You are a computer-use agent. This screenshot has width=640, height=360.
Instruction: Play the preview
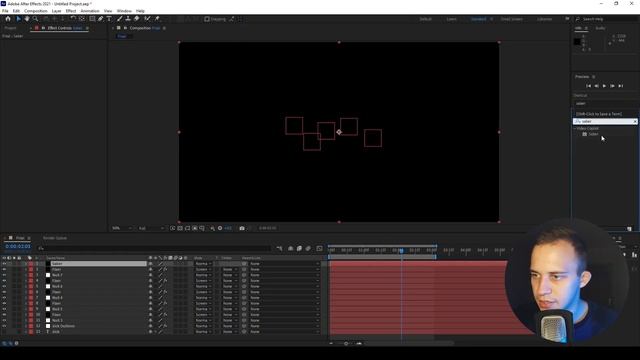pos(604,86)
